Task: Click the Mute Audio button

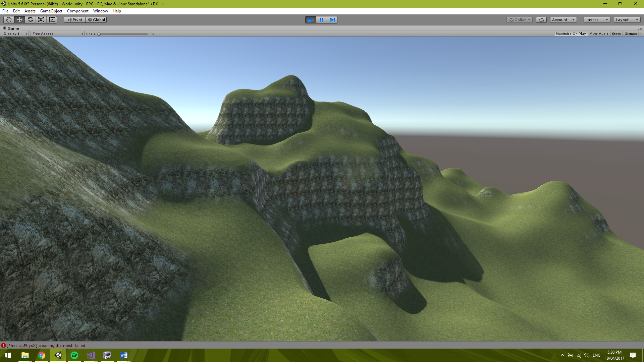Action: click(598, 34)
